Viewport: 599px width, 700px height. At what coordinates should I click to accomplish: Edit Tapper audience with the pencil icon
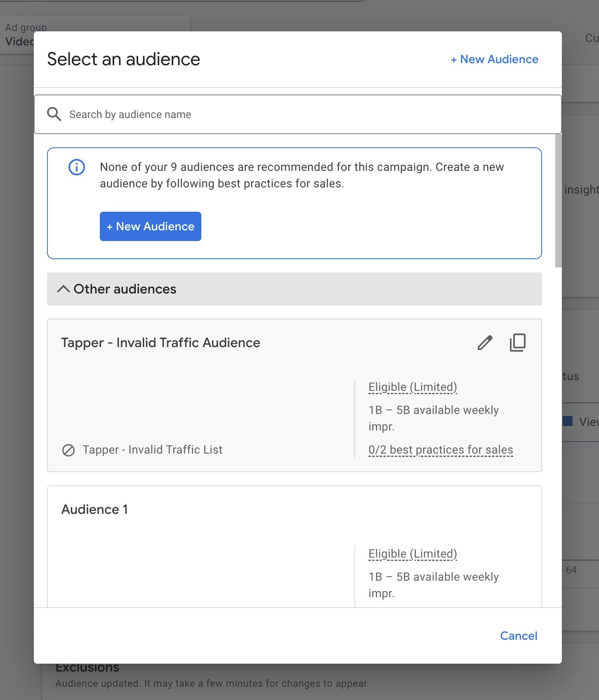pos(485,343)
